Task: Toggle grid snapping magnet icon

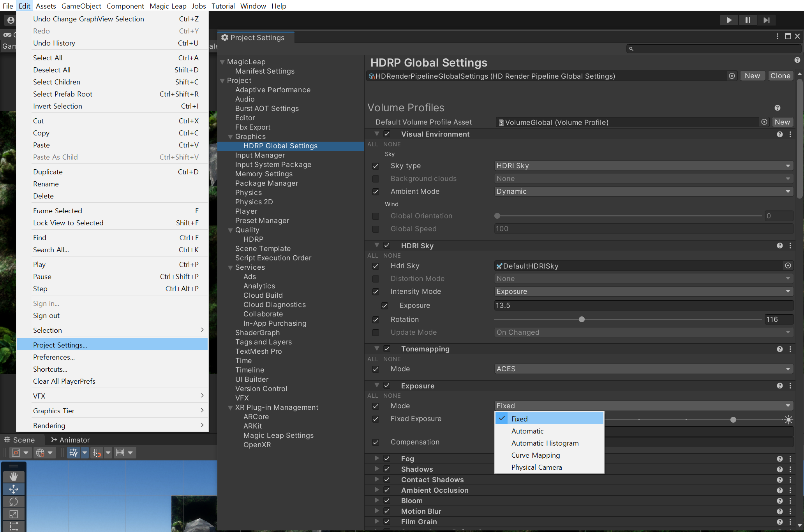Action: pyautogui.click(x=97, y=453)
